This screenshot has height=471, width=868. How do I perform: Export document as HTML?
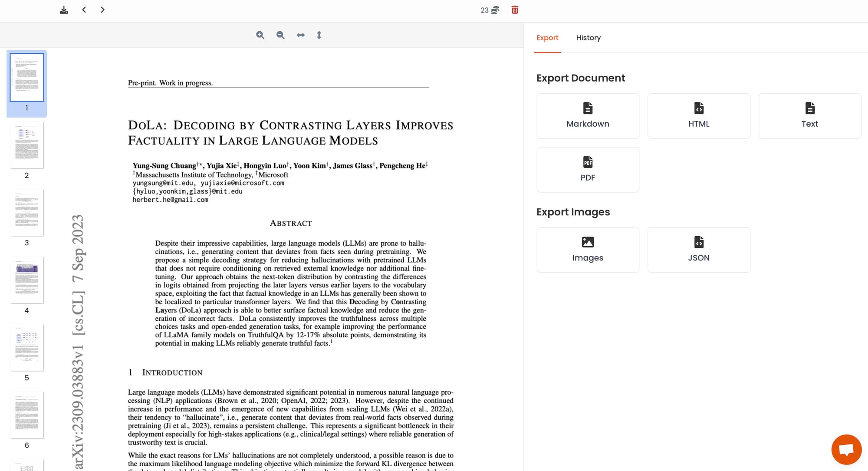(x=699, y=116)
